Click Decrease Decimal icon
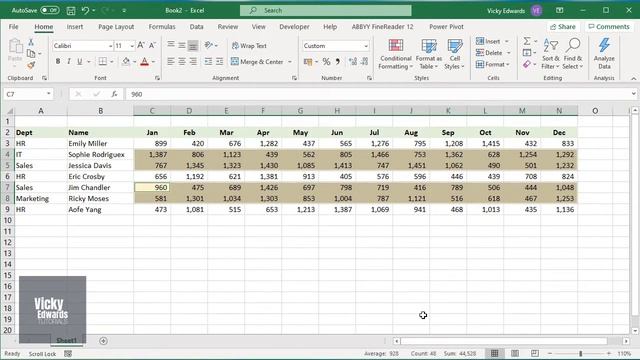Screen dimensions: 640x360 (364, 62)
